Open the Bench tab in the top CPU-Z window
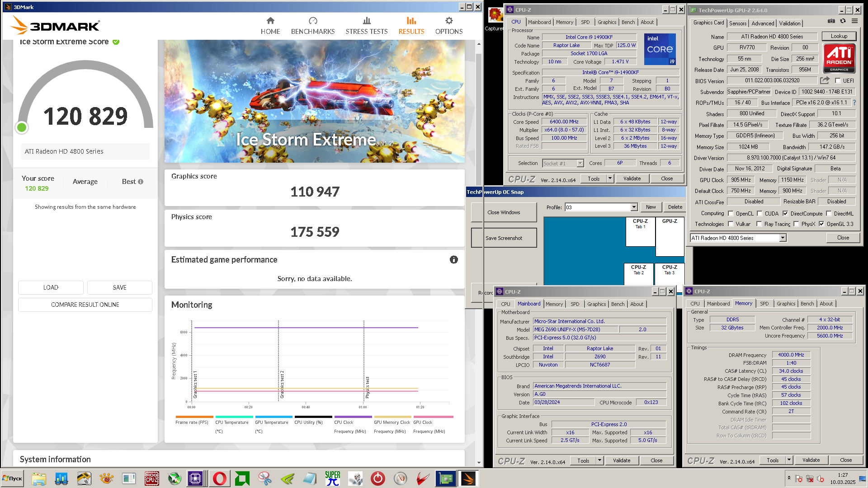Viewport: 868px width, 488px height. [x=628, y=22]
